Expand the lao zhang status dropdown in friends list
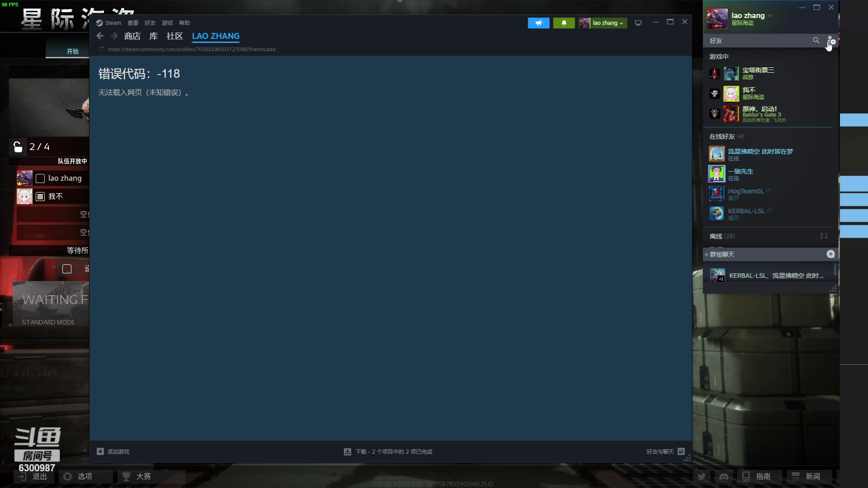This screenshot has width=868, height=488. click(770, 15)
